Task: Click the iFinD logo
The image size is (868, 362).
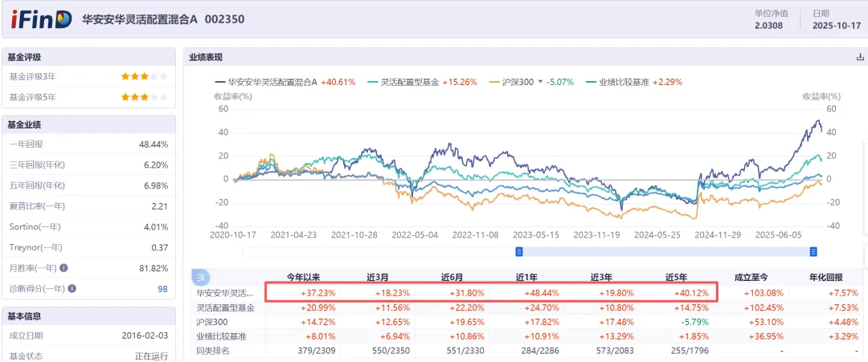Action: click(41, 18)
